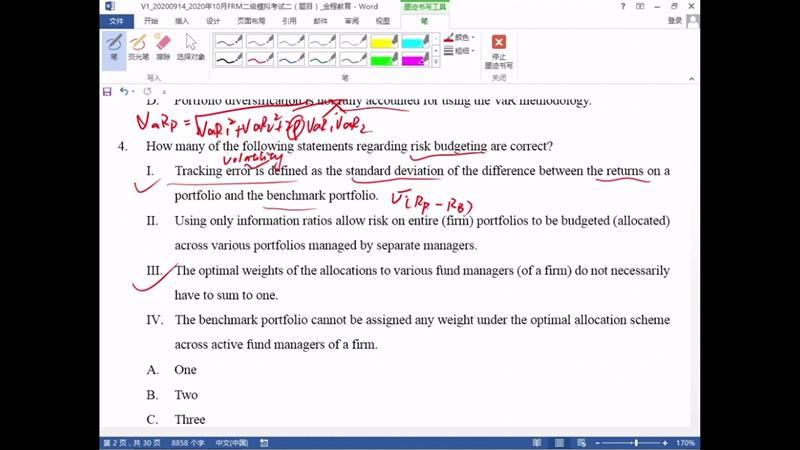Click the Save icon in quick access toolbar
This screenshot has width=800, height=450.
pos(108,91)
